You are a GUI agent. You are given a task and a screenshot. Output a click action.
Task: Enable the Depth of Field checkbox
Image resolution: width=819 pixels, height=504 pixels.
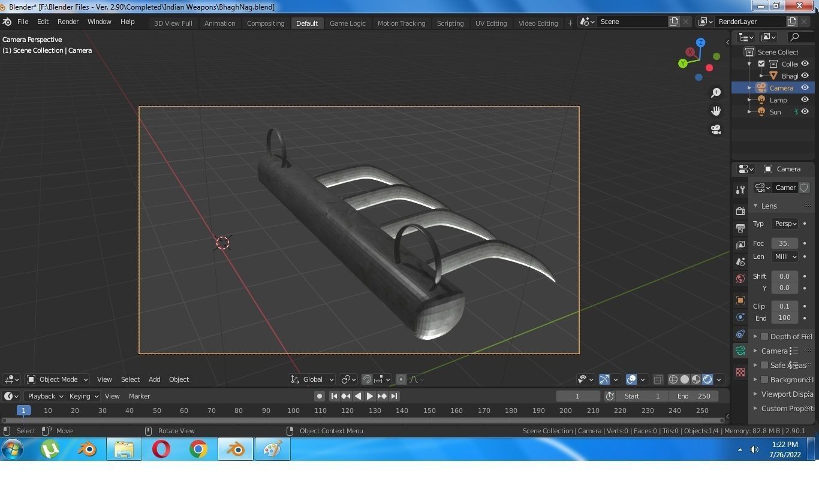pyautogui.click(x=764, y=336)
